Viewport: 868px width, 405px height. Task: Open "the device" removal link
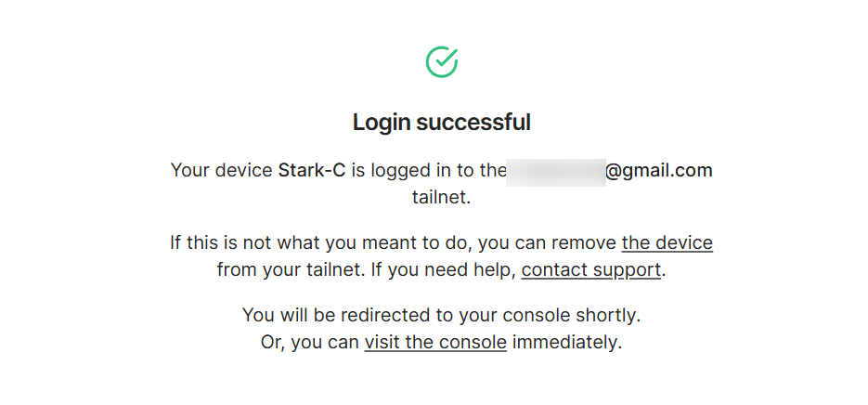coord(667,243)
